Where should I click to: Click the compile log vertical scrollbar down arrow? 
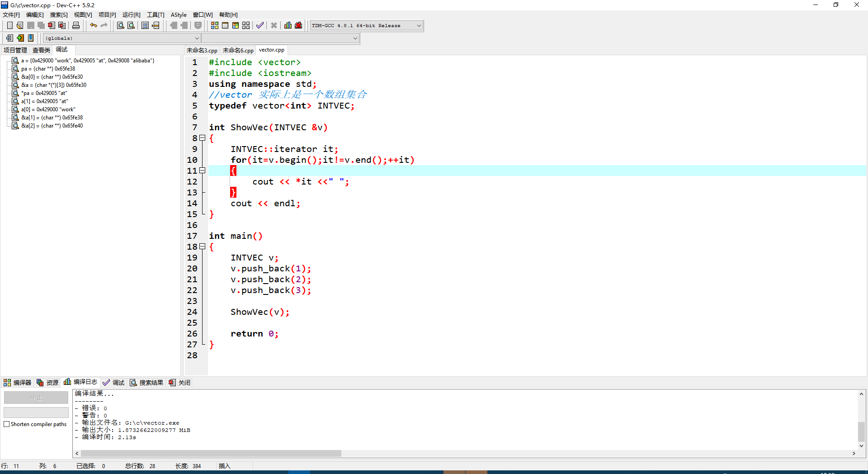click(x=861, y=446)
